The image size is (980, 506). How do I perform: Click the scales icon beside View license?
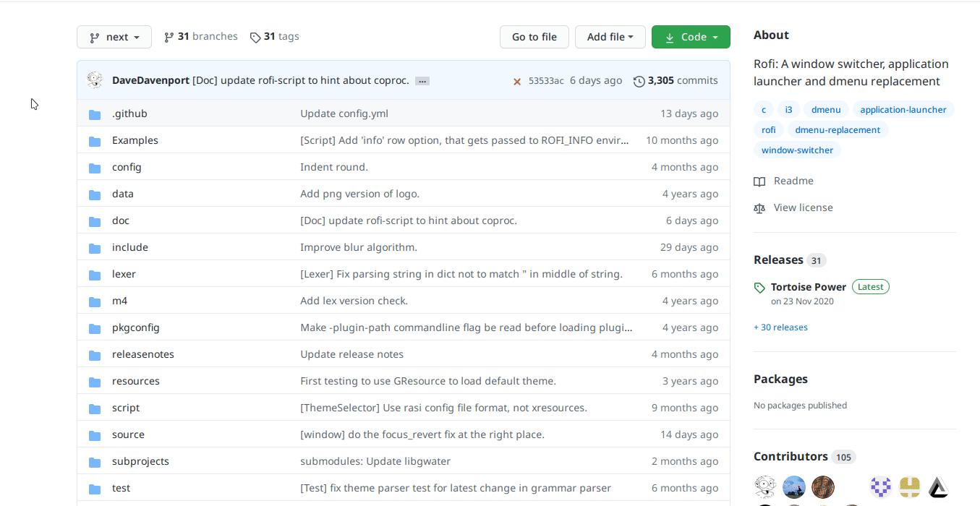(759, 208)
